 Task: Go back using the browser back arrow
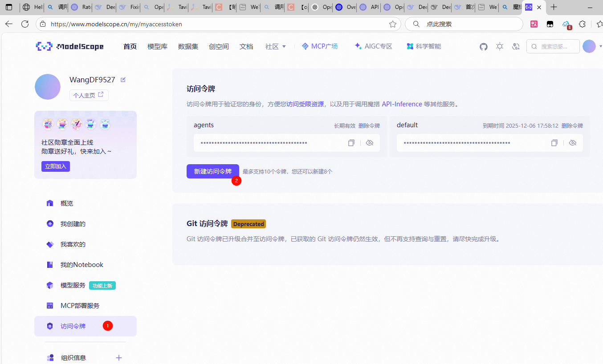point(9,24)
